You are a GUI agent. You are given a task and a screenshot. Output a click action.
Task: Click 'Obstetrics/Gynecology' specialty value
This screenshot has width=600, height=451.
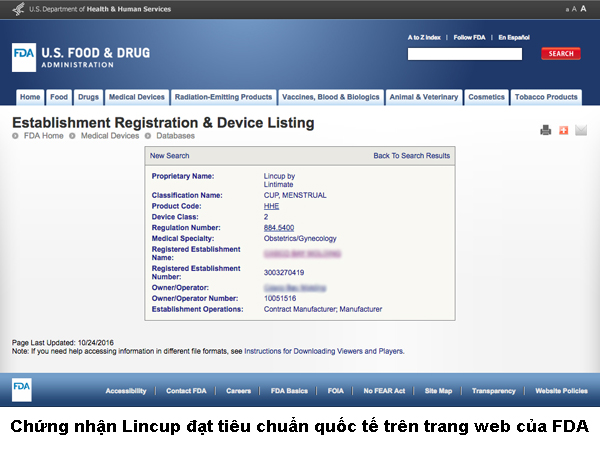click(300, 239)
